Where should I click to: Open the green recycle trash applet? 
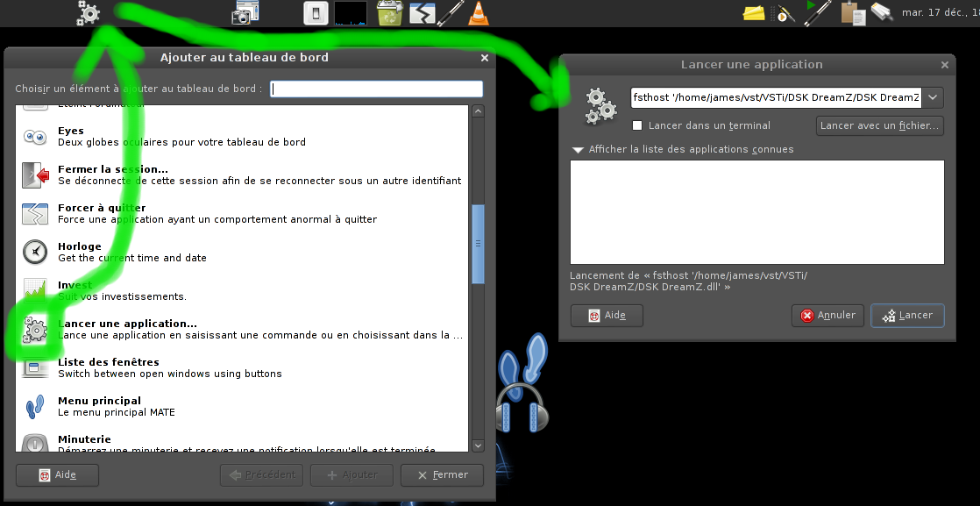[x=389, y=13]
